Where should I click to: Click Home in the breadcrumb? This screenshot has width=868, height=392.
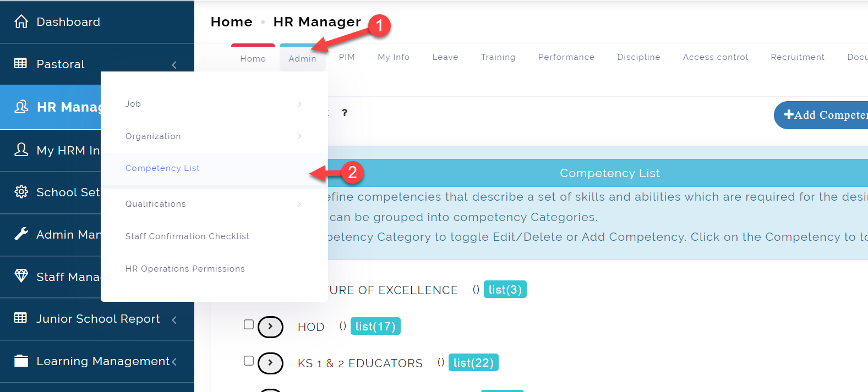[232, 22]
